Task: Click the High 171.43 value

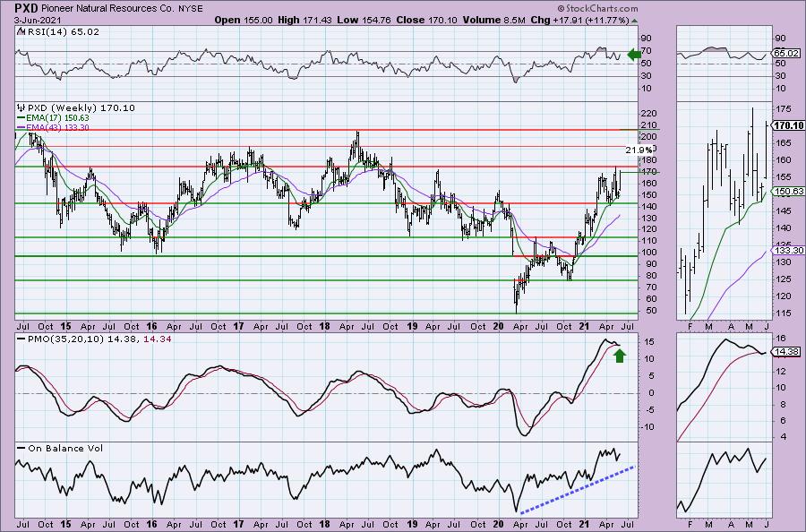Action: (304, 20)
